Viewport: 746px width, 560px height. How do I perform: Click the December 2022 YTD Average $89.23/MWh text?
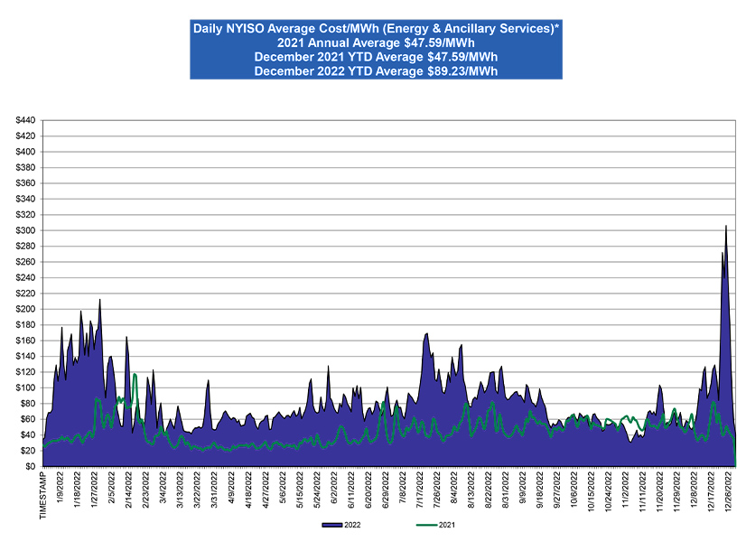click(376, 70)
